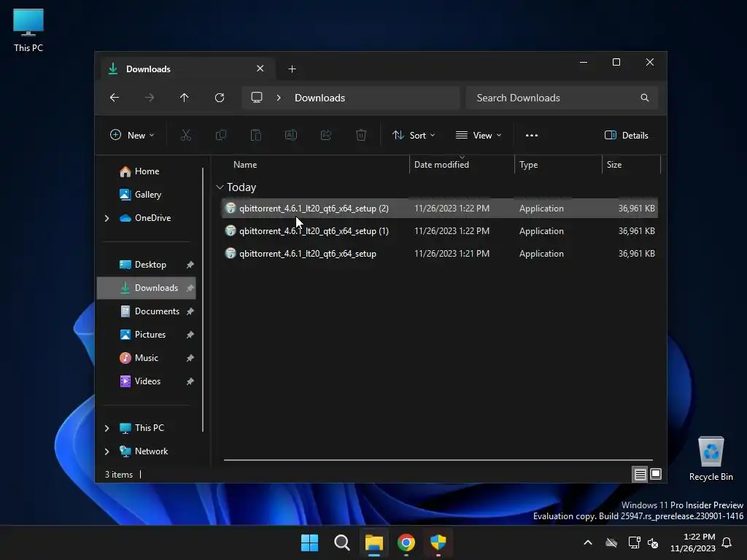
Task: Click the network icon in system tray
Action: pyautogui.click(x=634, y=542)
